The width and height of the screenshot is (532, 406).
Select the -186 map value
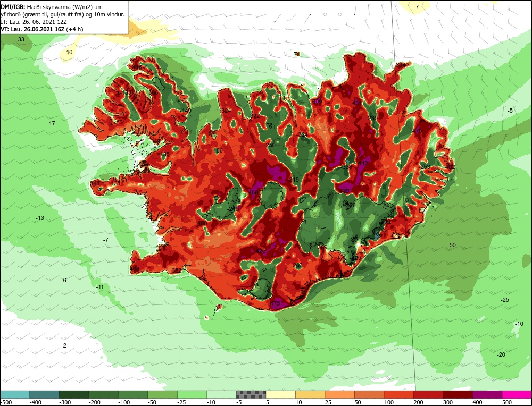pos(217,150)
